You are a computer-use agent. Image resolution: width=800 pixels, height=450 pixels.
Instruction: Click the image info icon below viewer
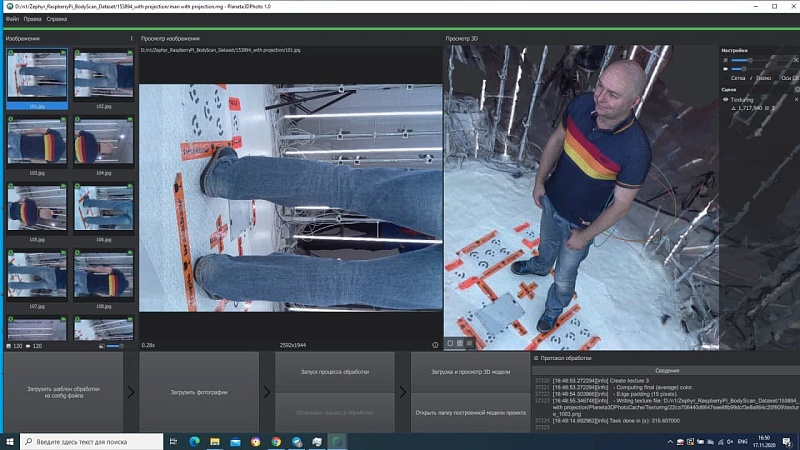[x=435, y=345]
